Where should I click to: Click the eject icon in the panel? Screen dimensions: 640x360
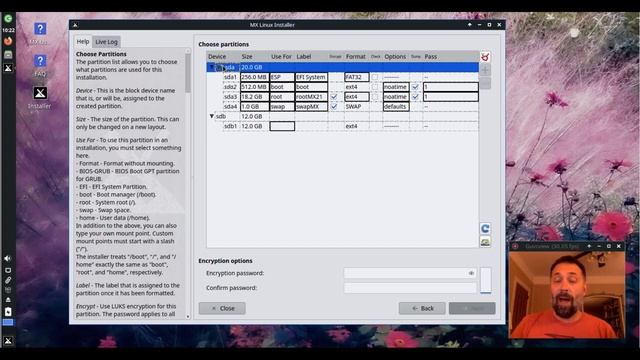tap(8, 300)
